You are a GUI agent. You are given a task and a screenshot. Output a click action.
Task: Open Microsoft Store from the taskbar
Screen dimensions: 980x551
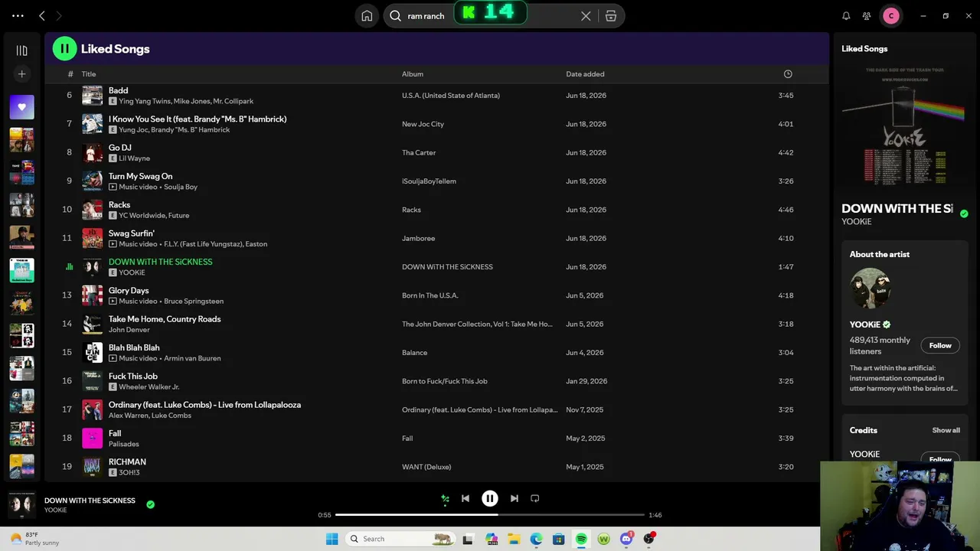click(x=559, y=539)
